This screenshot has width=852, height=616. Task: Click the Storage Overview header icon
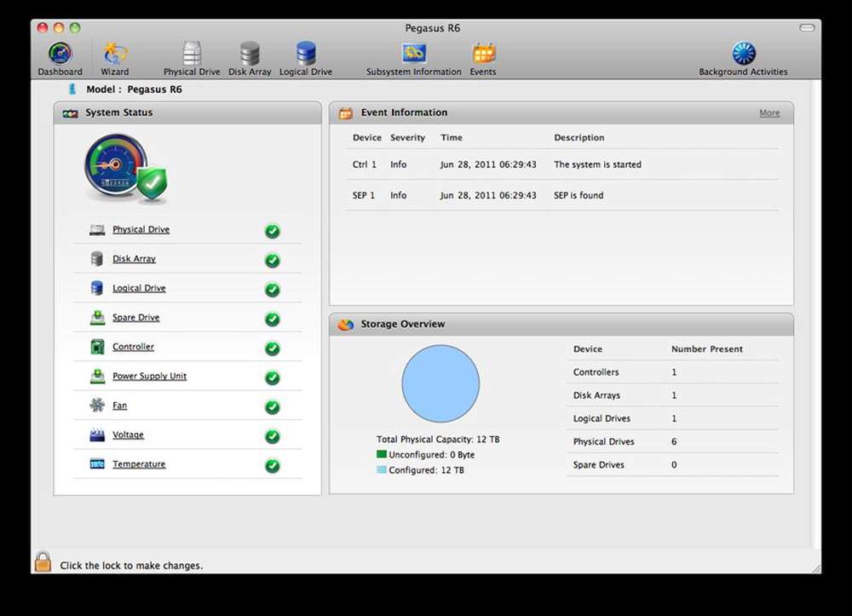(x=346, y=325)
